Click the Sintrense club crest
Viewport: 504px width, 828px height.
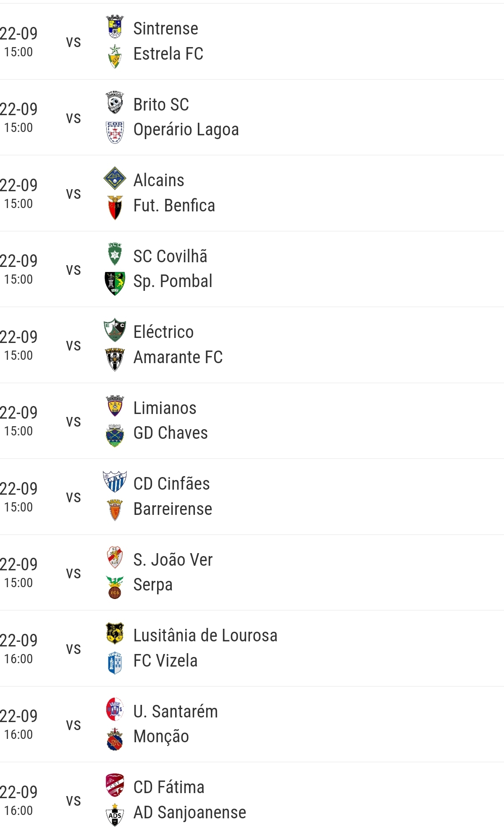(x=115, y=26)
